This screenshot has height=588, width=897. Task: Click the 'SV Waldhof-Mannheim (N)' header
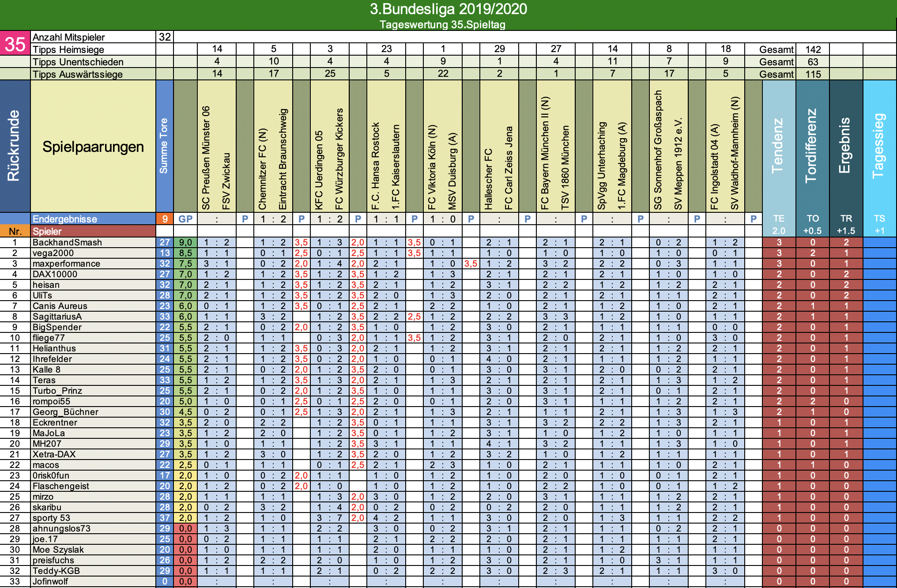735,153
